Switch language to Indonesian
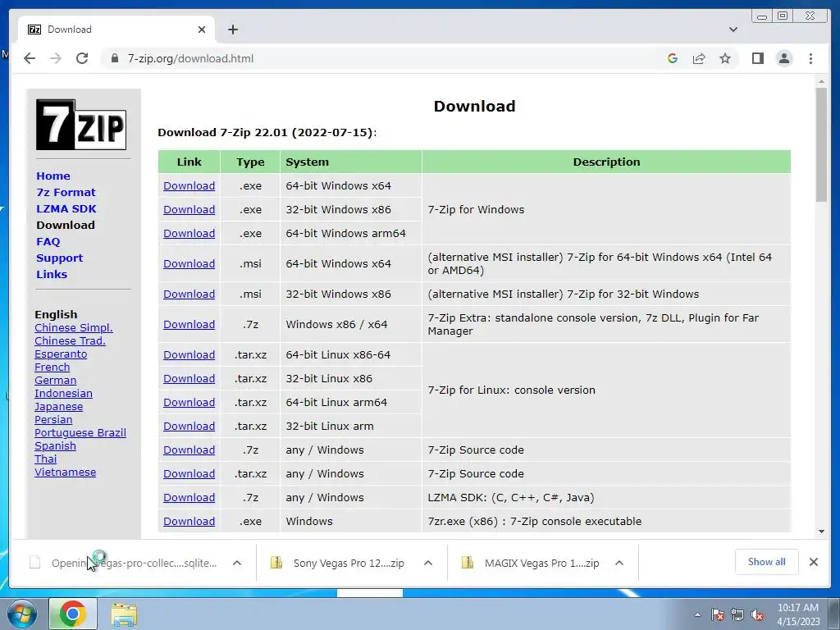Image resolution: width=840 pixels, height=630 pixels. (63, 393)
